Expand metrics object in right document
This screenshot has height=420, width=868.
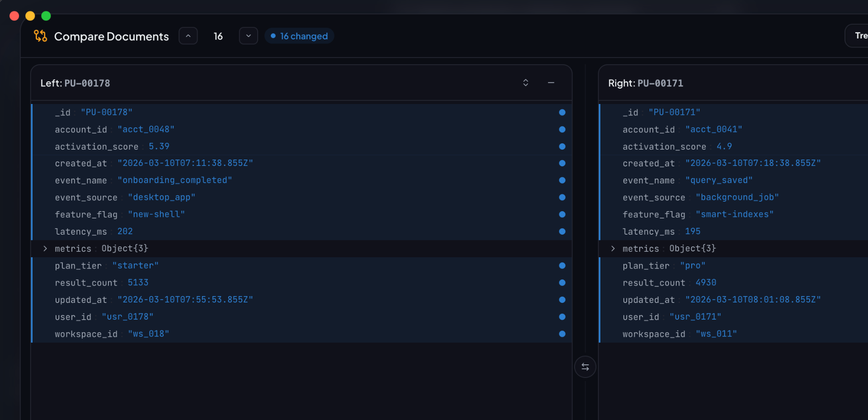pos(613,249)
